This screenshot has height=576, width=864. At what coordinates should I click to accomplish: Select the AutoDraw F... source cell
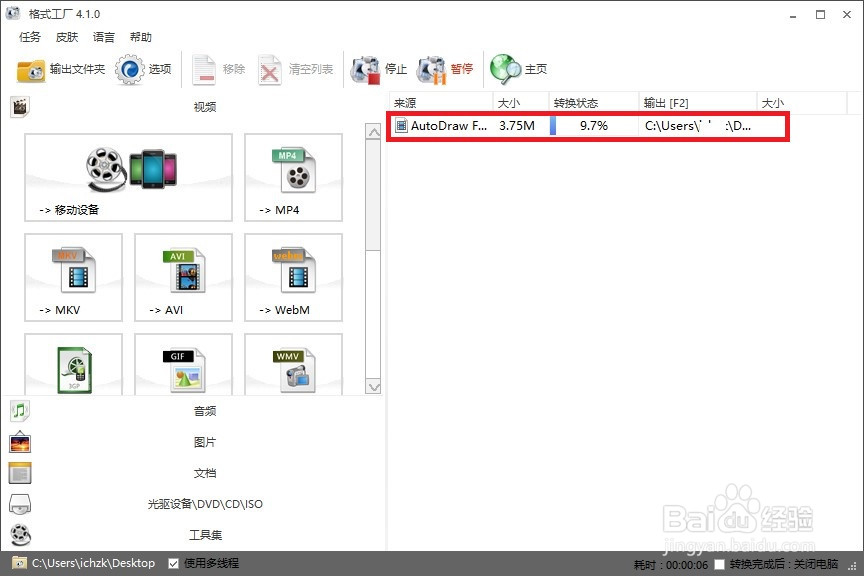click(x=442, y=126)
